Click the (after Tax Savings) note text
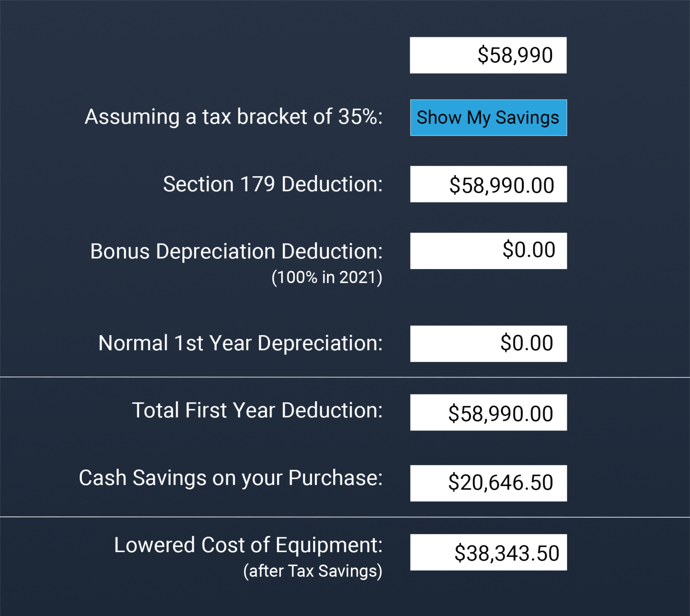Viewport: 690px width, 616px height. pyautogui.click(x=312, y=571)
